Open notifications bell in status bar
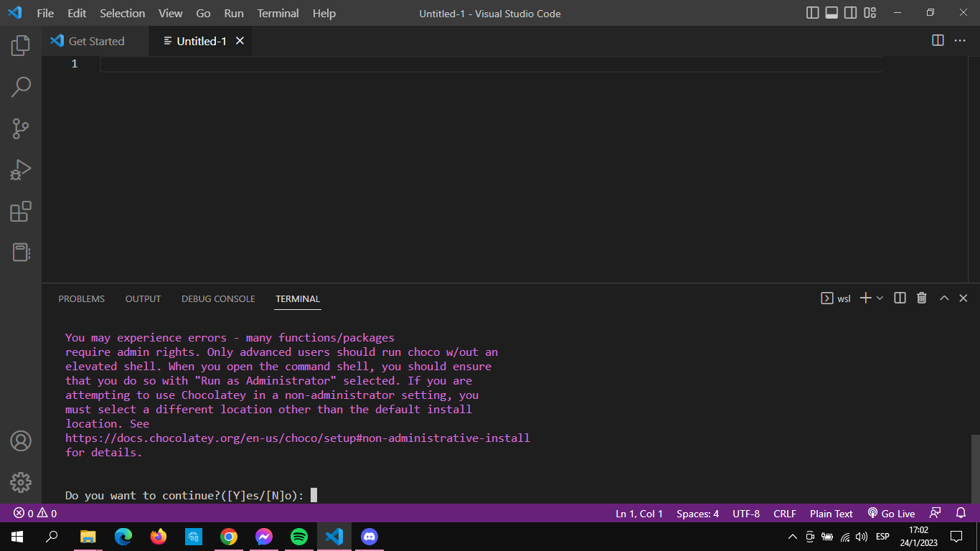This screenshot has width=980, height=551. pyautogui.click(x=961, y=514)
